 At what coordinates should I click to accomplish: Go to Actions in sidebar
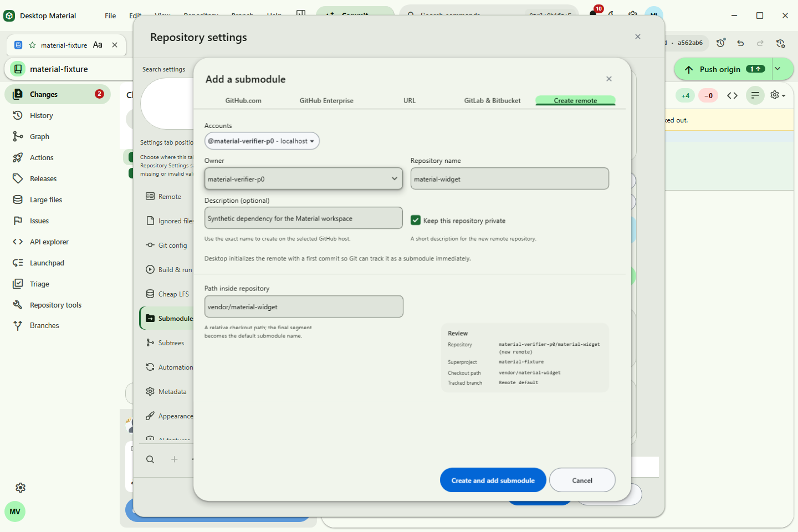pyautogui.click(x=58, y=157)
